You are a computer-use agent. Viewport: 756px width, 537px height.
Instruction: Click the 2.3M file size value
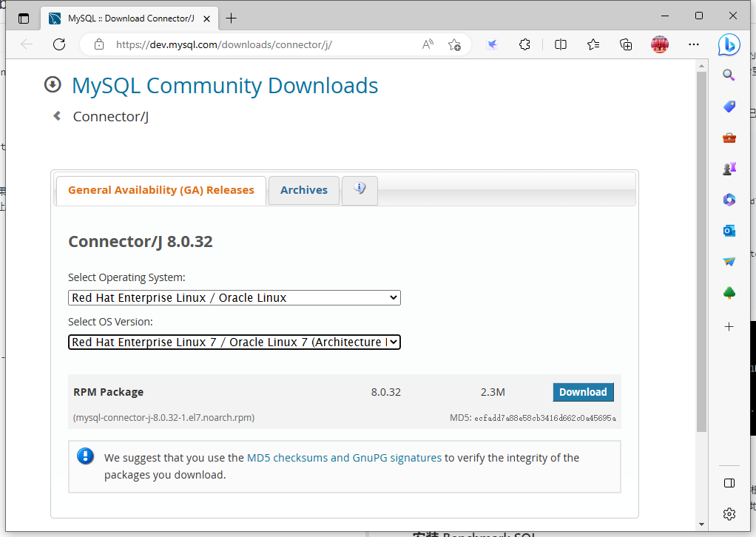point(493,392)
